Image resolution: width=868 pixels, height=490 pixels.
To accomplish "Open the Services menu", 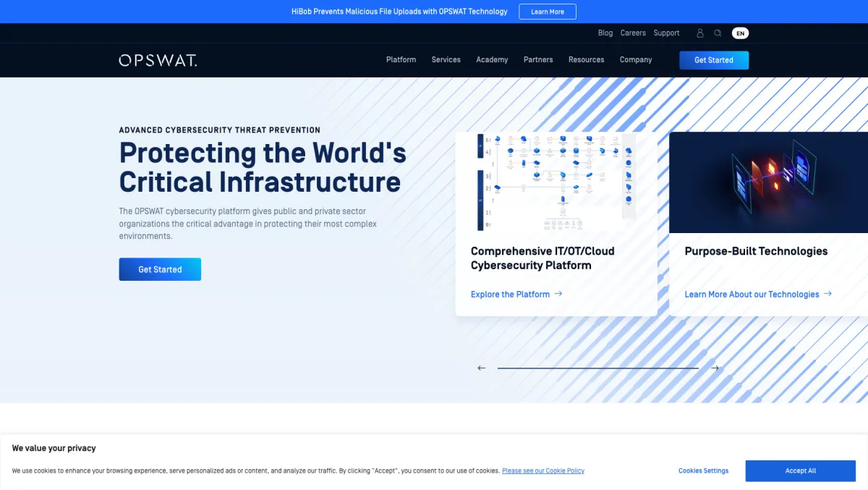I will (x=446, y=60).
